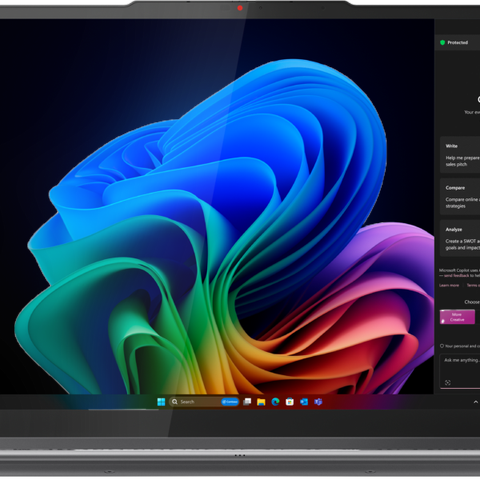Image resolution: width=480 pixels, height=480 pixels.
Task: Launch Outlook from the taskbar
Action: pos(304,402)
